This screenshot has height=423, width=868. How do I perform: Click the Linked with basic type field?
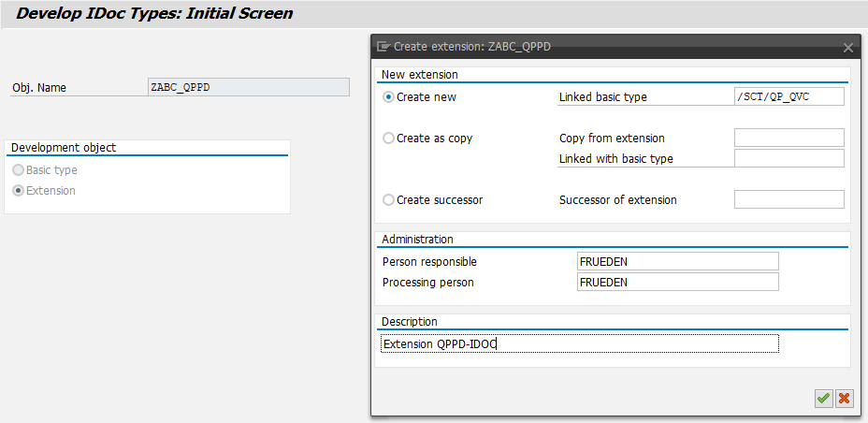(x=788, y=158)
